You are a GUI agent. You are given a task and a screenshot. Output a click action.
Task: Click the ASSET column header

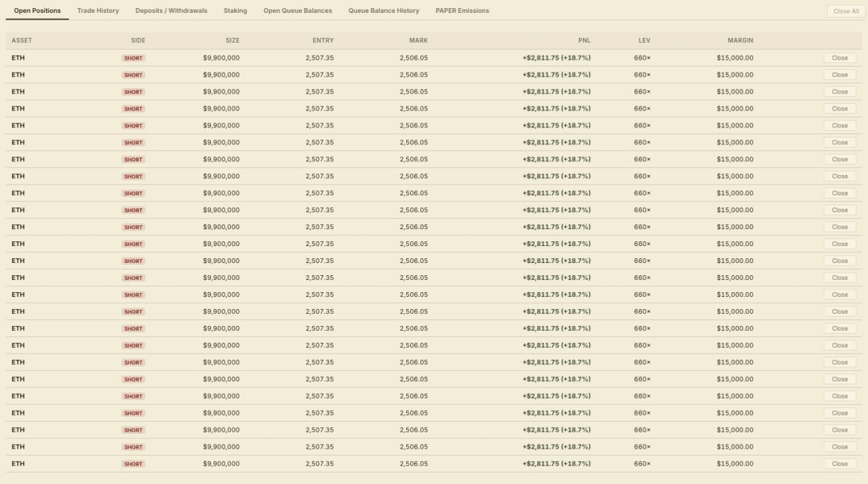tap(22, 41)
